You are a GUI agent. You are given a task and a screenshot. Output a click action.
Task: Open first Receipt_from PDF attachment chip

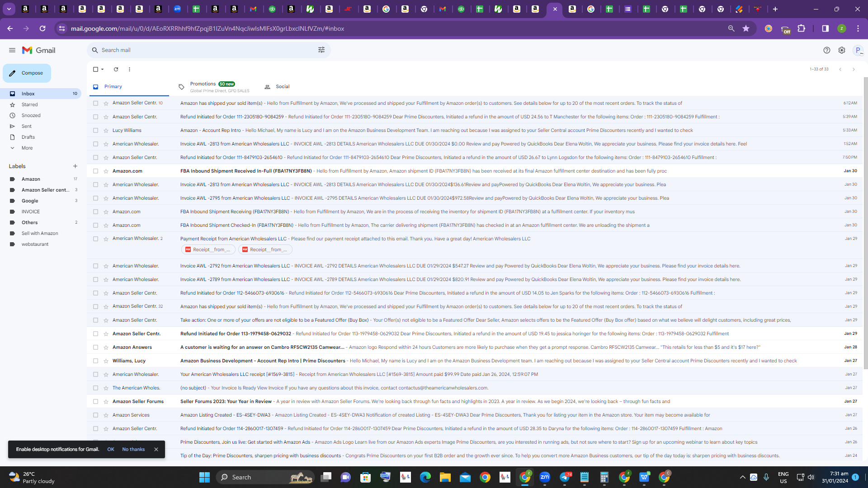(x=208, y=249)
